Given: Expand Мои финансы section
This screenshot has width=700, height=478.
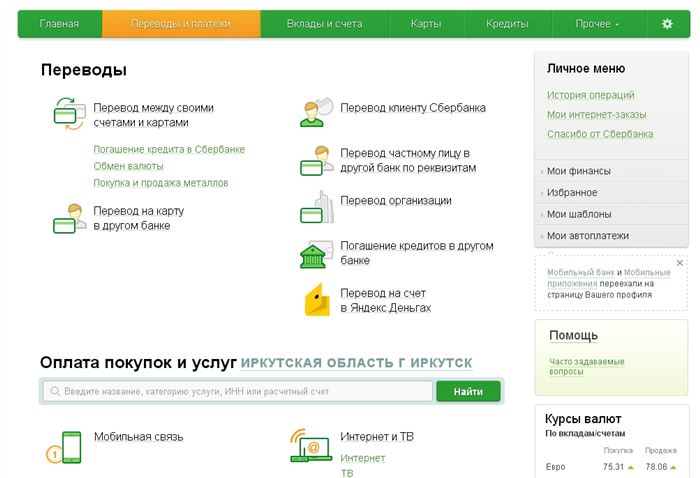Looking at the screenshot, I should point(611,171).
